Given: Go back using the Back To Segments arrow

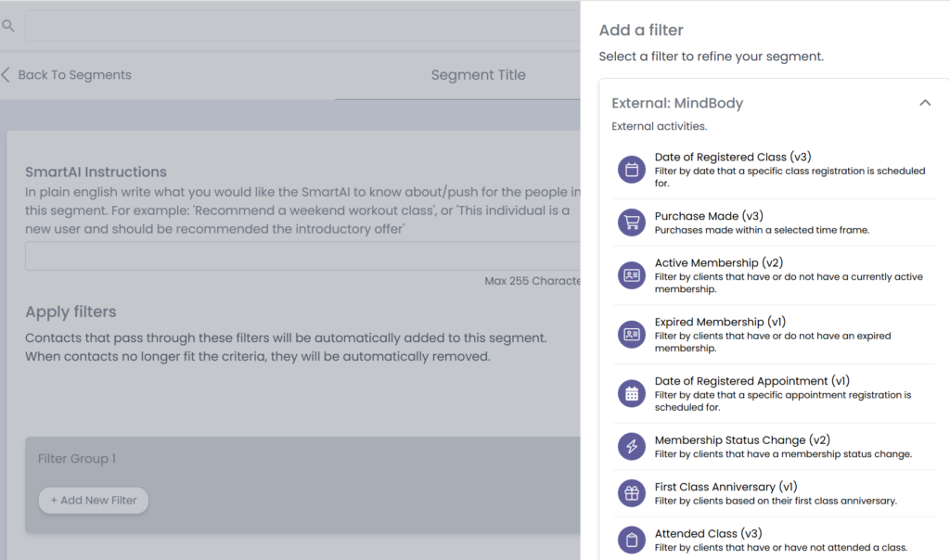Looking at the screenshot, I should click(x=6, y=75).
